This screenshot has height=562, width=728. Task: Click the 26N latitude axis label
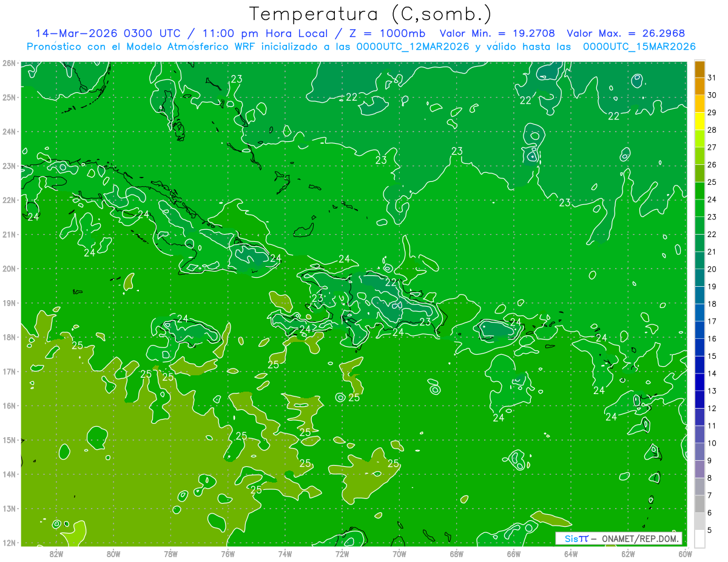click(x=8, y=63)
